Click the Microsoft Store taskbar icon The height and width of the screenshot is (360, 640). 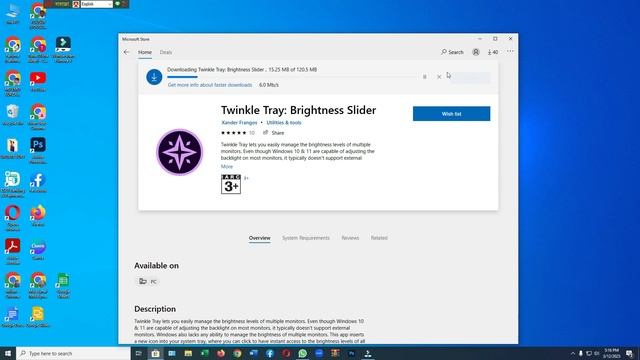pyautogui.click(x=155, y=353)
